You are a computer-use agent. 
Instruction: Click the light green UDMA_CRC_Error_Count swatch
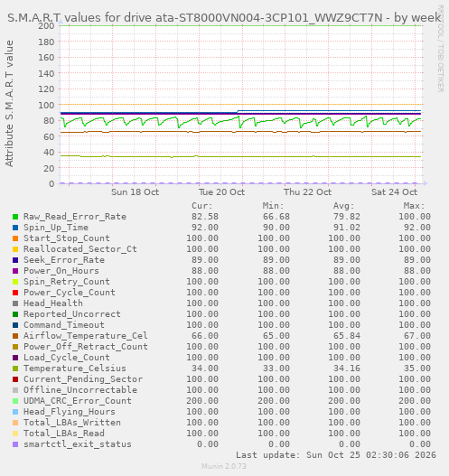(x=15, y=401)
